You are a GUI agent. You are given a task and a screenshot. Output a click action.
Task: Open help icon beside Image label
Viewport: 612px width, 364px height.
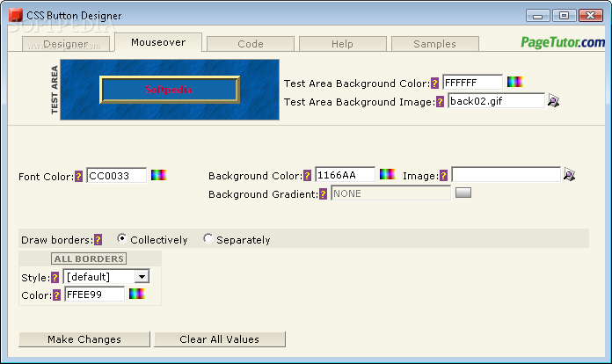(x=443, y=176)
